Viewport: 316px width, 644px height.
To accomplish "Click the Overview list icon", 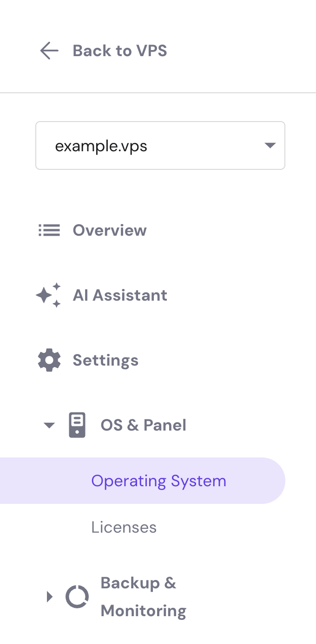I will pos(49,230).
